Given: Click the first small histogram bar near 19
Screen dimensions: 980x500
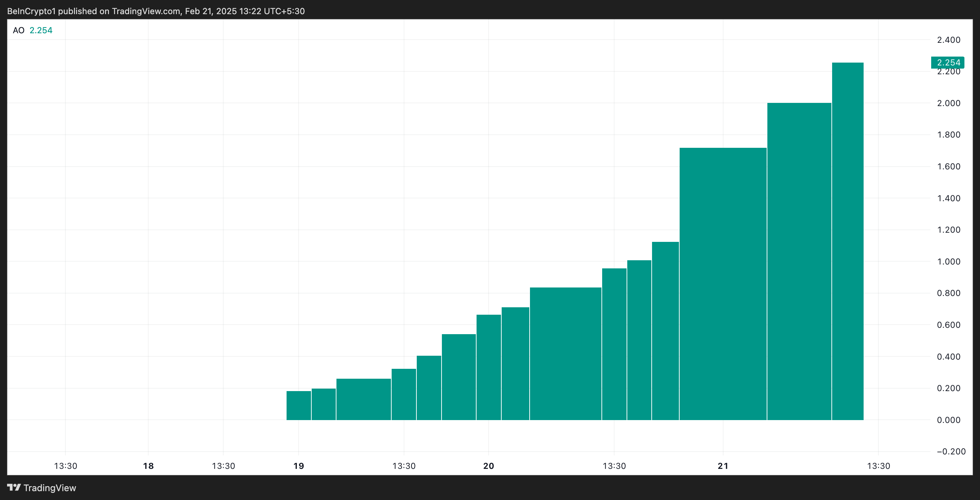Looking at the screenshot, I should pyautogui.click(x=299, y=405).
